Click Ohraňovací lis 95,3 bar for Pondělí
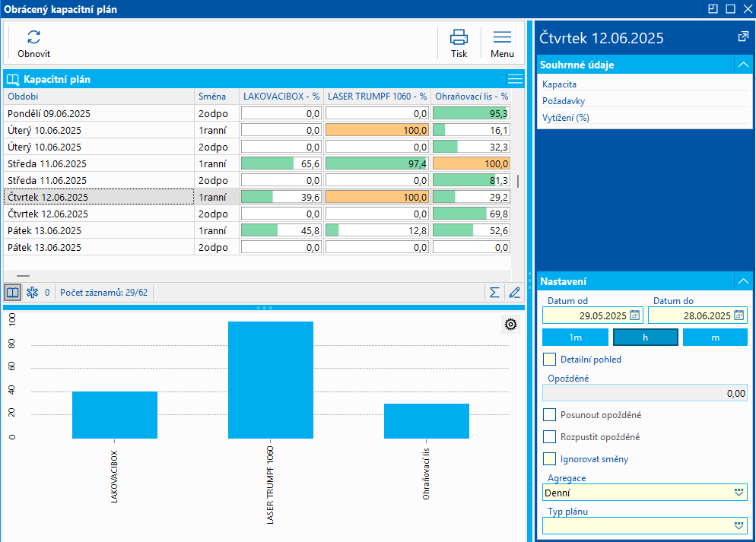756x542 pixels. (x=472, y=114)
